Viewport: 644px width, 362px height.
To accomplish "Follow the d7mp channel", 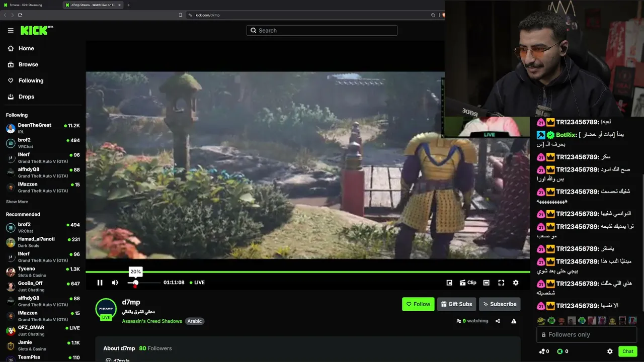I will tap(418, 304).
